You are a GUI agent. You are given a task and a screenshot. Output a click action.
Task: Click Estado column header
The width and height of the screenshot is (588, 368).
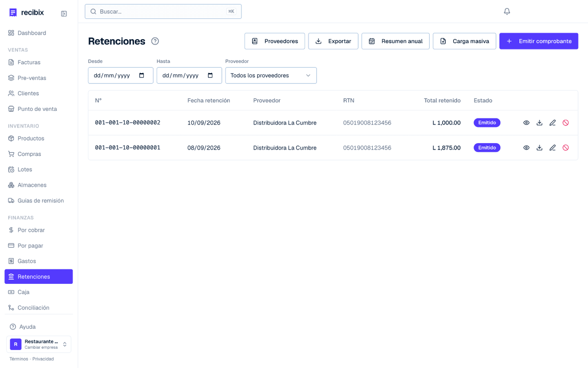(483, 101)
